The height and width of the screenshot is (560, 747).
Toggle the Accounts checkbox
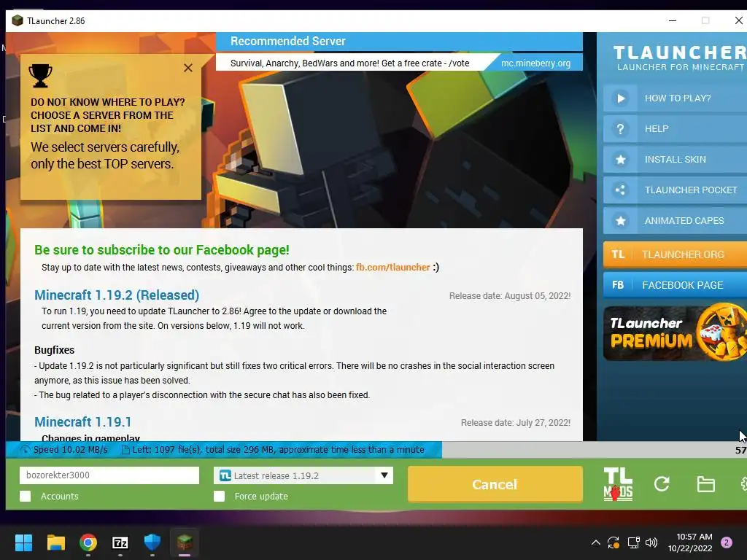coord(26,496)
